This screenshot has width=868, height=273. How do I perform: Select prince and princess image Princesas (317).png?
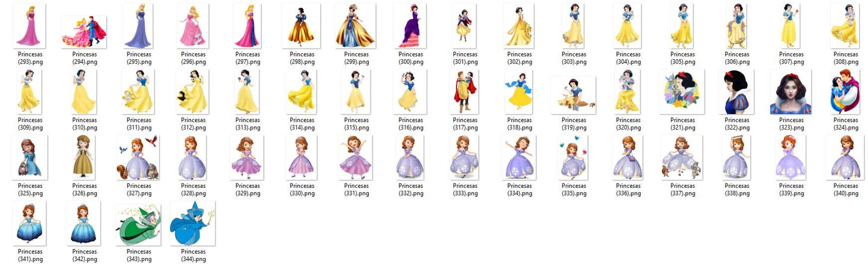[464, 92]
